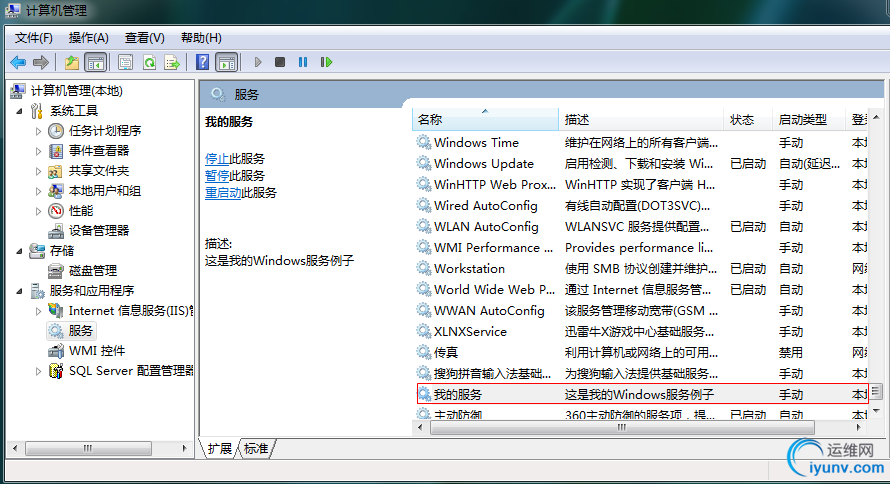Click the Refresh toolbar icon
890x484 pixels.
[149, 62]
